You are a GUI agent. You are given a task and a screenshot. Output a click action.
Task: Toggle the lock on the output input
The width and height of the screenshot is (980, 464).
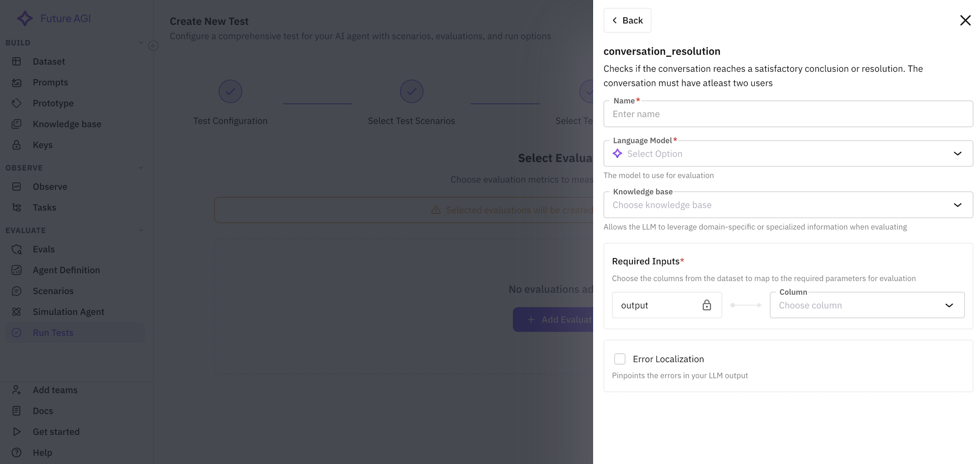tap(707, 305)
